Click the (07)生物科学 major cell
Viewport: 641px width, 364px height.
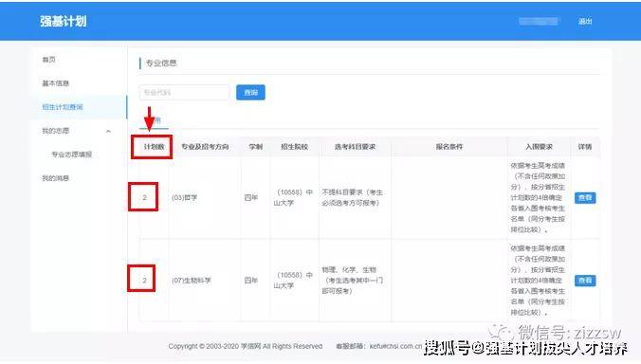pos(192,281)
